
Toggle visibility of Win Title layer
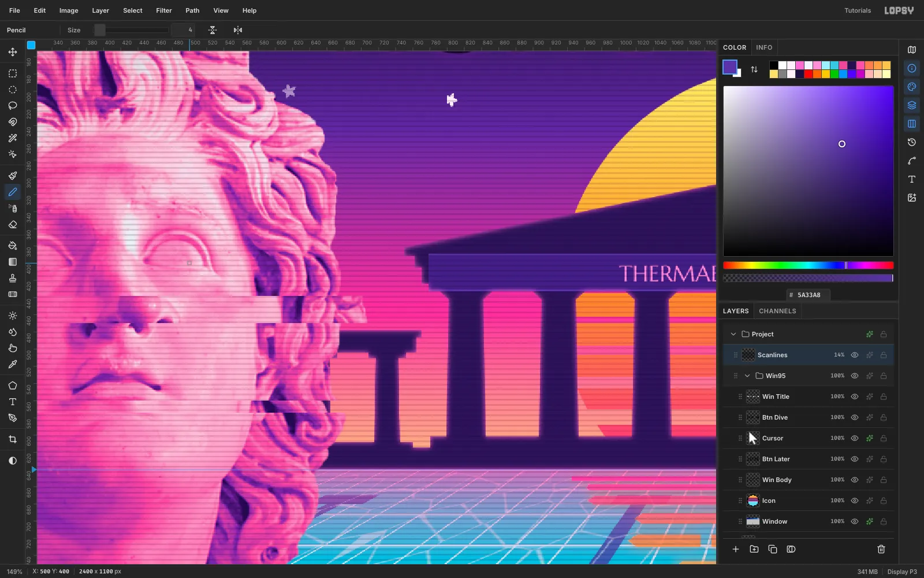tap(855, 397)
